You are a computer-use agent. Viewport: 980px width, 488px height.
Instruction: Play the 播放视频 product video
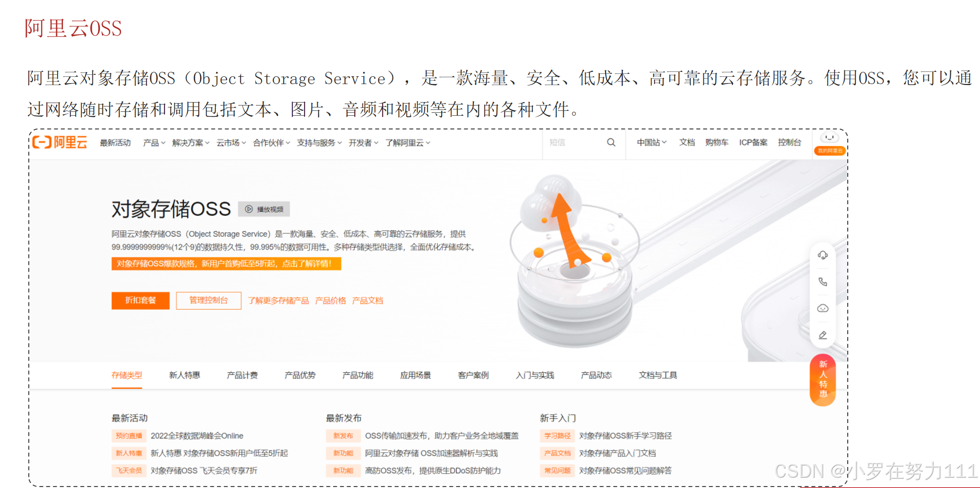point(264,209)
